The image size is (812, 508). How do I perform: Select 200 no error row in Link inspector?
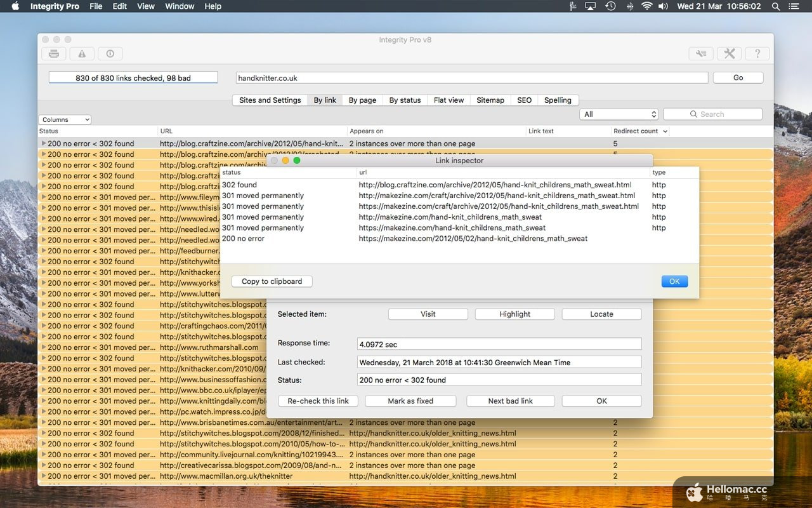coord(460,239)
